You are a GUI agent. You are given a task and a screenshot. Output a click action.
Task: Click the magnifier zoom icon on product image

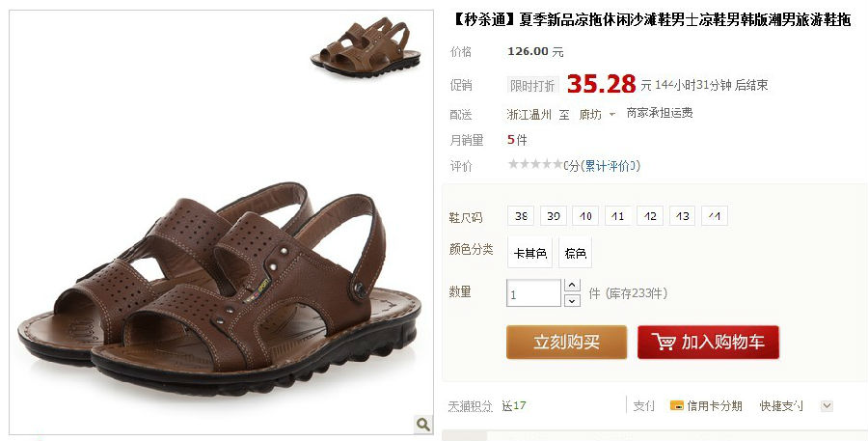[x=423, y=425]
